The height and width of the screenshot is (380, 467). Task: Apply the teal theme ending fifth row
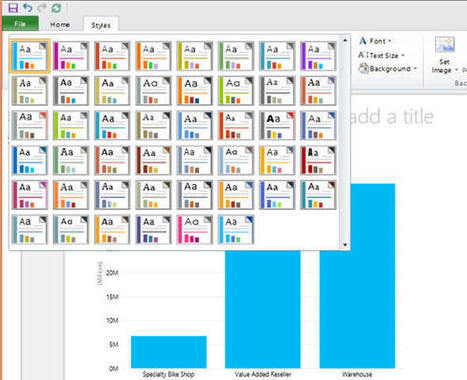[x=318, y=195]
